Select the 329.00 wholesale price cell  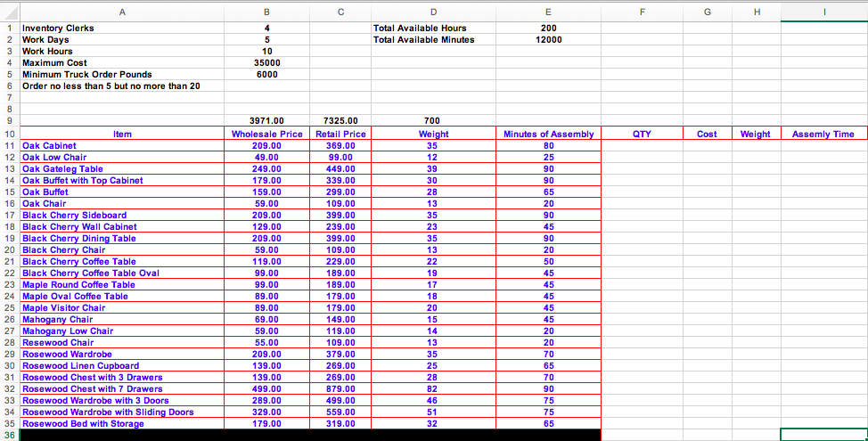pyautogui.click(x=266, y=412)
